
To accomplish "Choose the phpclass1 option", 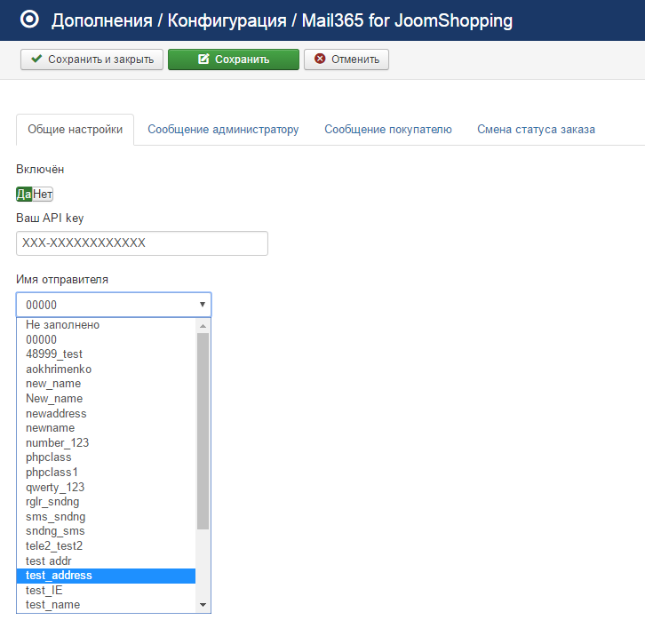I will coord(106,472).
